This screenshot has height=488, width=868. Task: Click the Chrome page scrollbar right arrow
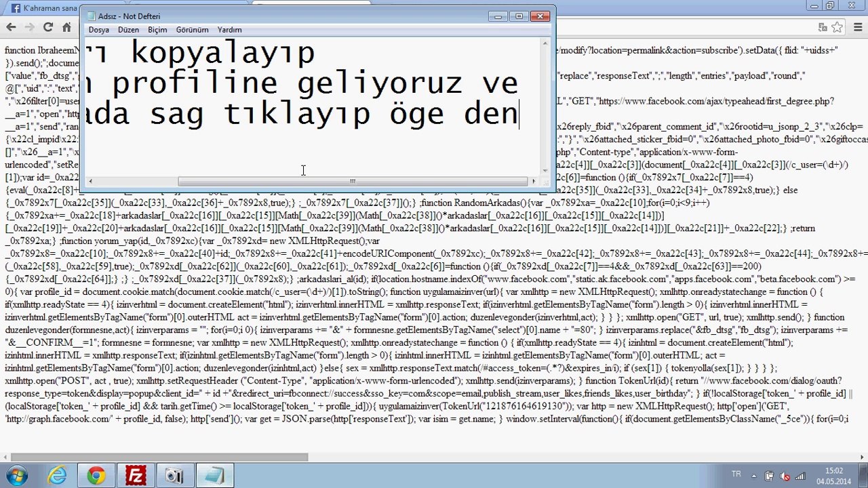click(x=863, y=457)
